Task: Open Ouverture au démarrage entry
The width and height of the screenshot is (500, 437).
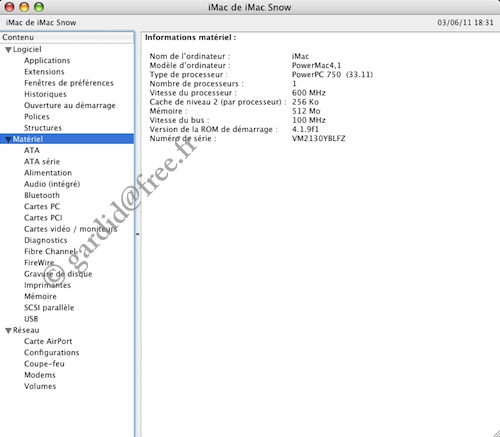Action: click(x=70, y=106)
